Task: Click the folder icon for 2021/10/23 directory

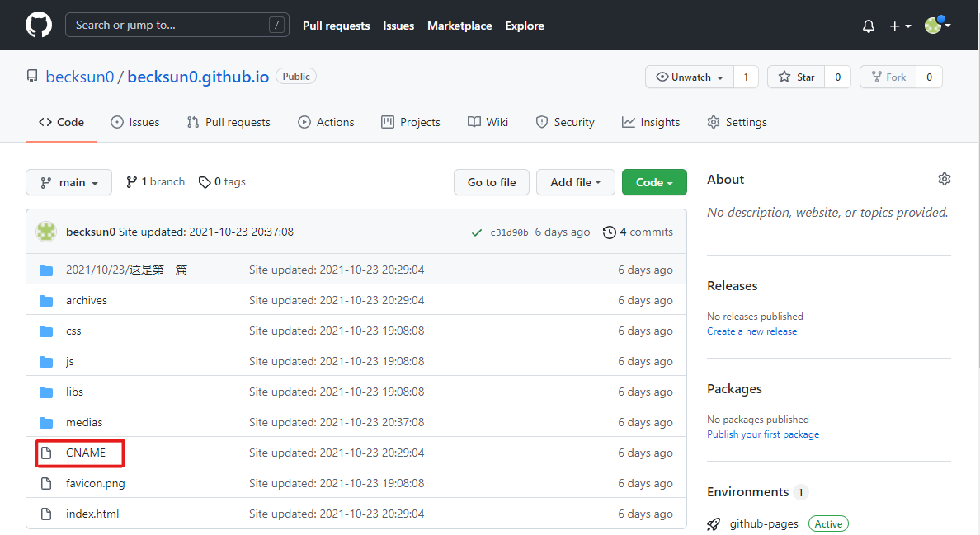Action: tap(46, 270)
